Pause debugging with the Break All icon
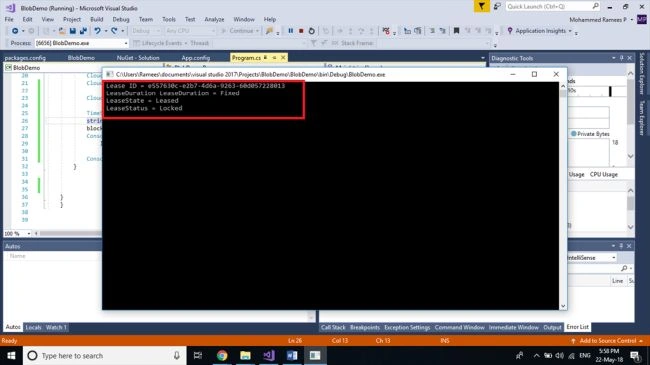650x365 pixels. [291, 31]
